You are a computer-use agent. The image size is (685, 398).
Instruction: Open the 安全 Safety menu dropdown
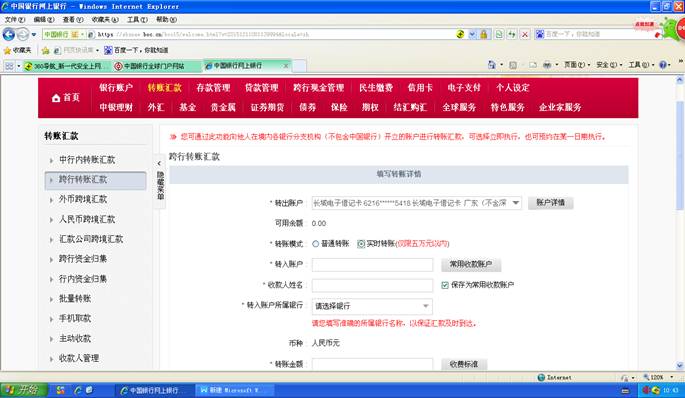pyautogui.click(x=609, y=65)
